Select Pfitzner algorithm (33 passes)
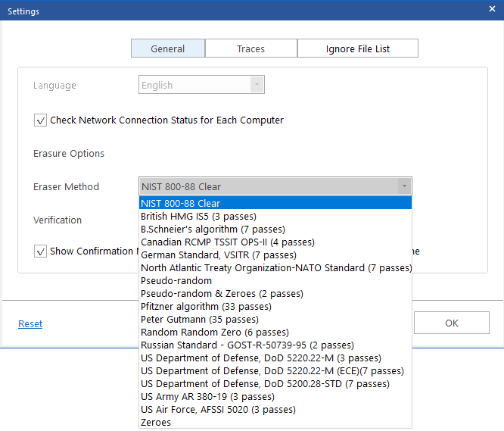This screenshot has height=431, width=504. click(x=275, y=306)
